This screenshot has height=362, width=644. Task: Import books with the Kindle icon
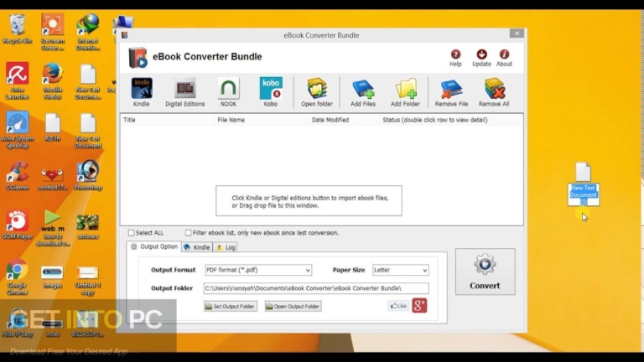pyautogui.click(x=141, y=92)
